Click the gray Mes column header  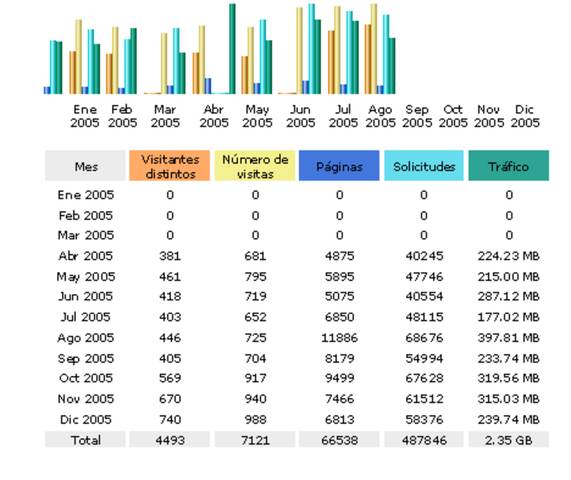[x=85, y=166]
